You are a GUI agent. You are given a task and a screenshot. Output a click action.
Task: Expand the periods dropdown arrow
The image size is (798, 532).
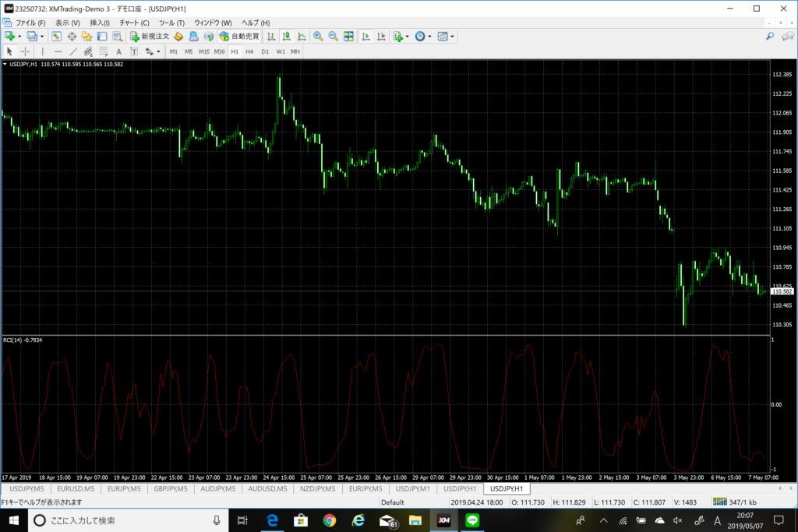[x=429, y=36]
